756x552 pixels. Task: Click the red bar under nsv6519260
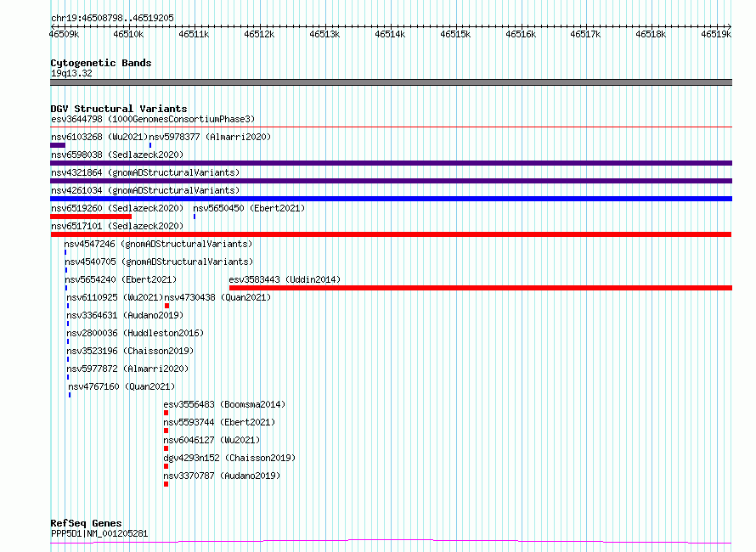91,217
